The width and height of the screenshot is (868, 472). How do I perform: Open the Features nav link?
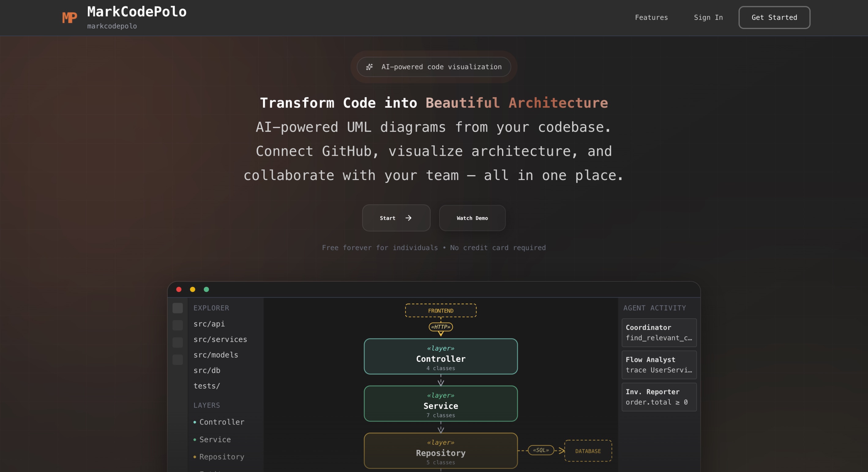[x=651, y=17]
